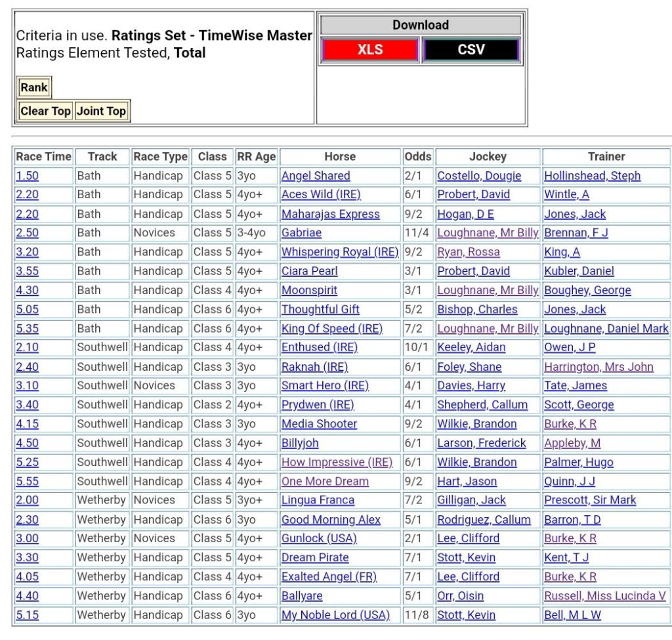Open the 5.15 Wetherby race time
Image resolution: width=672 pixels, height=640 pixels.
[27, 615]
